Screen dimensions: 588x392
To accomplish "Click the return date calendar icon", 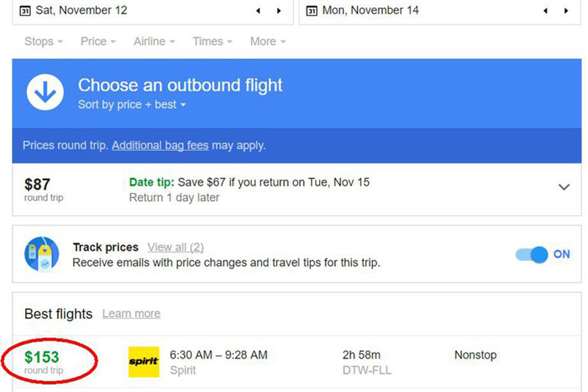I will [312, 11].
